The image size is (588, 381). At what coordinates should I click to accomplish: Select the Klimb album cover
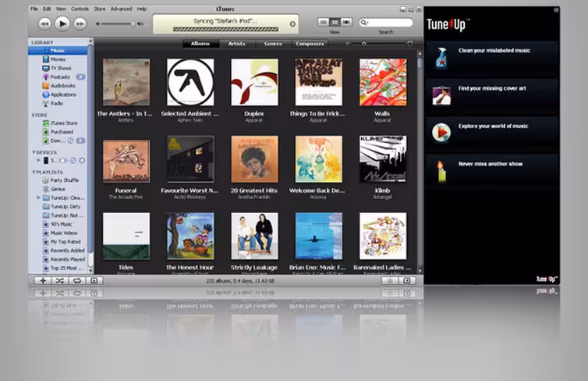(382, 158)
